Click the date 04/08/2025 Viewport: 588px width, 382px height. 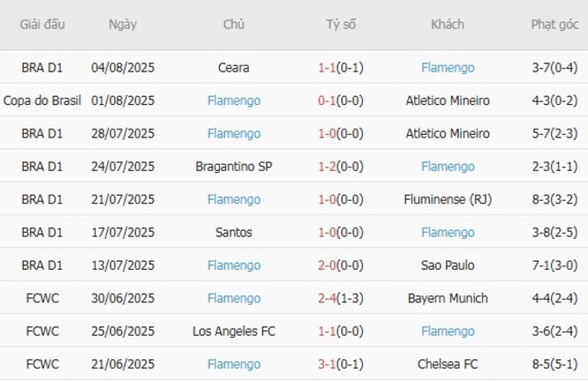tap(123, 68)
